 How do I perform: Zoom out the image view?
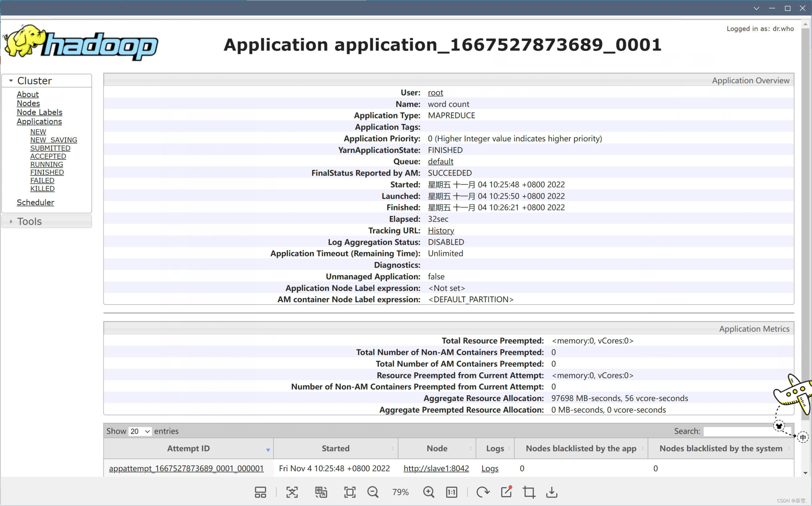tap(373, 492)
